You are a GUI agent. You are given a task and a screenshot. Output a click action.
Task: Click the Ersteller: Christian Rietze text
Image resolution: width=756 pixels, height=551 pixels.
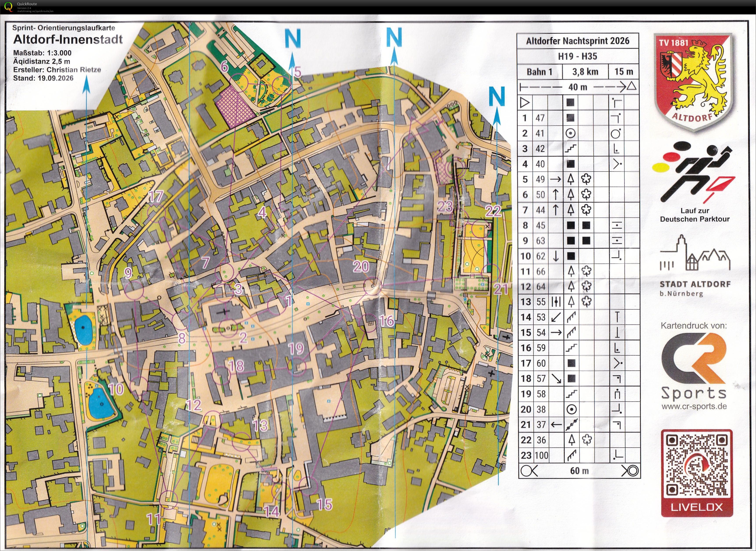click(57, 70)
